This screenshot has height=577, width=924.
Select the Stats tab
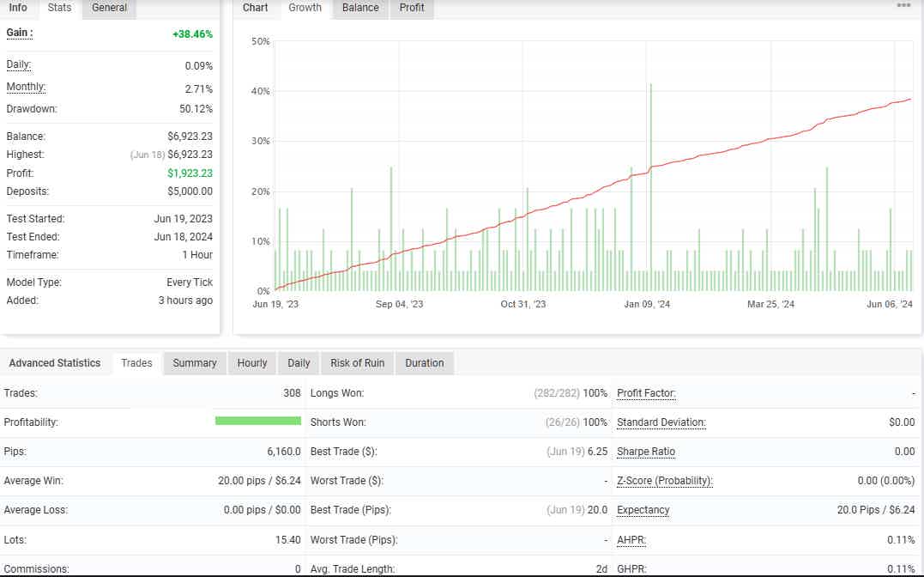point(59,8)
